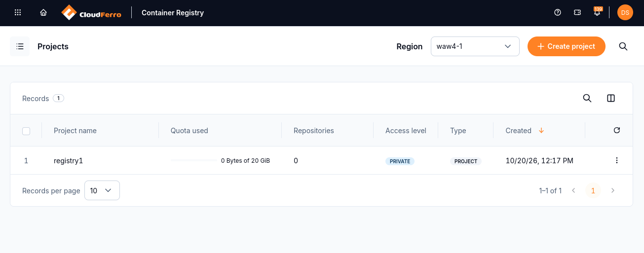Click the registry1 quota usage progress bar
The width and height of the screenshot is (644, 253).
pyautogui.click(x=193, y=160)
